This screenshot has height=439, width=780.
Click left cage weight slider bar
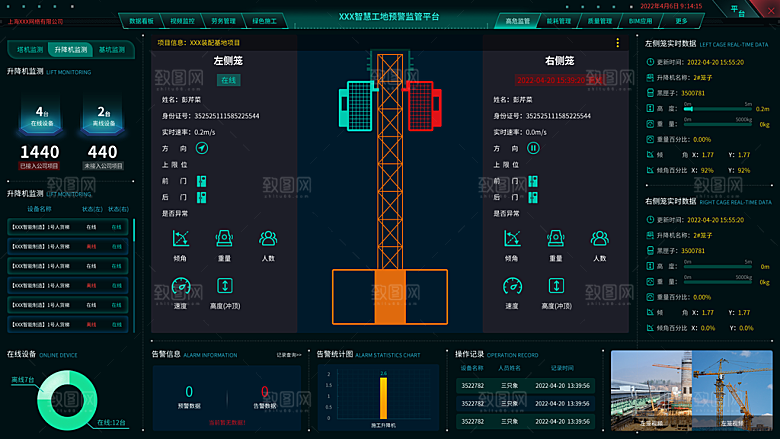718,124
